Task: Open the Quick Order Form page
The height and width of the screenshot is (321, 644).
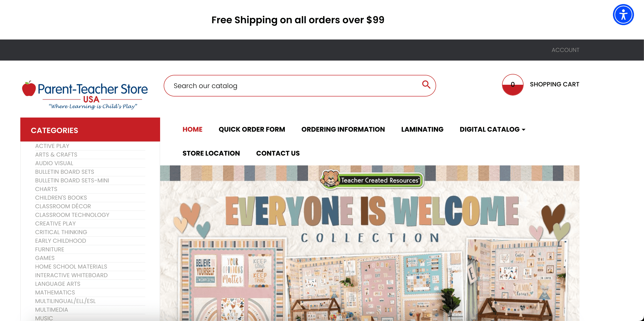Action: [x=252, y=129]
